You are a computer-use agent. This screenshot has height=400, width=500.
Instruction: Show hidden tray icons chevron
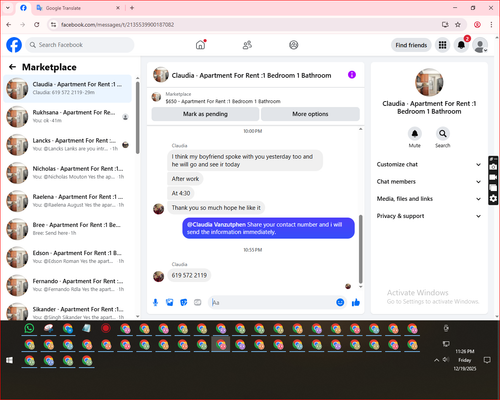click(436, 360)
